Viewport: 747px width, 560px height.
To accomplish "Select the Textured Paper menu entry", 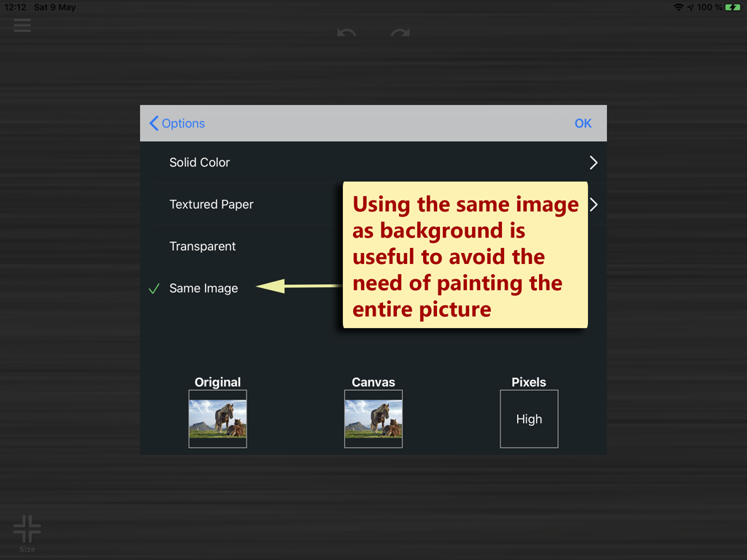I will [212, 204].
